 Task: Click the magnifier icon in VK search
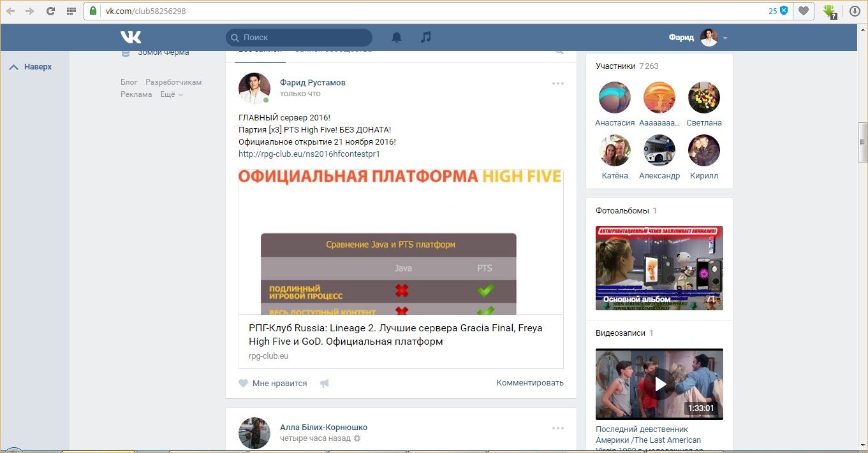pos(235,38)
